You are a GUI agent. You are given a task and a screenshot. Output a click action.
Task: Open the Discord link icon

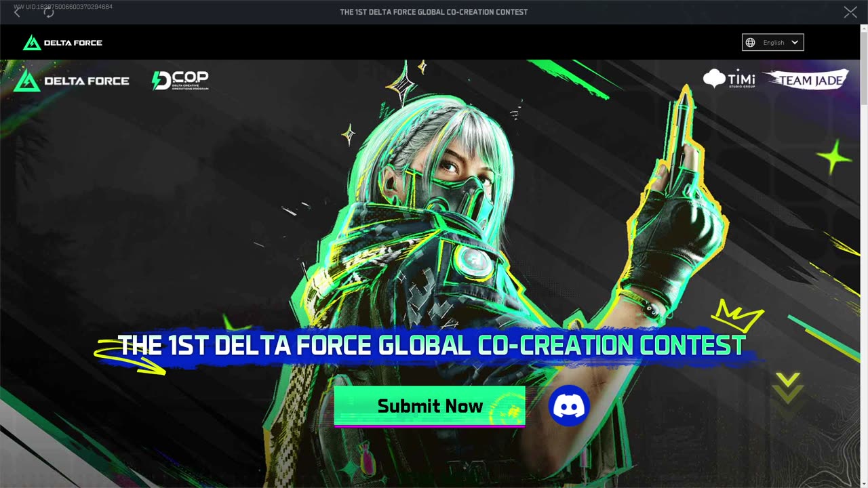click(x=569, y=406)
